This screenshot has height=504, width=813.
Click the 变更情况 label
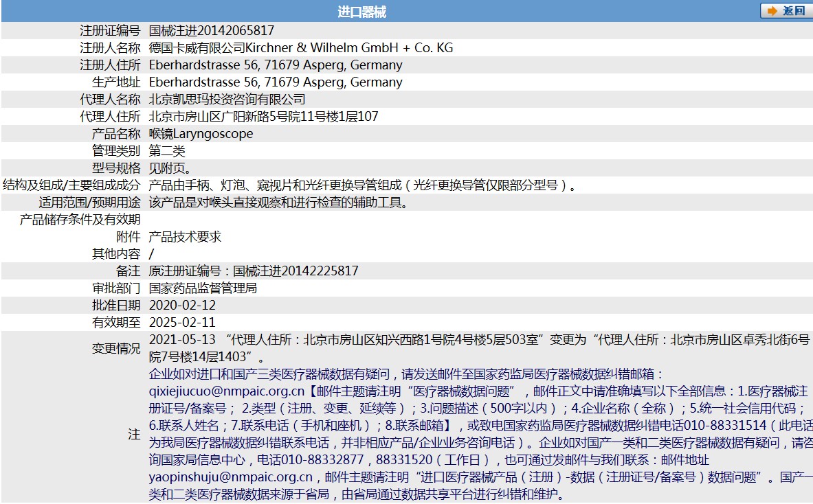click(x=116, y=348)
